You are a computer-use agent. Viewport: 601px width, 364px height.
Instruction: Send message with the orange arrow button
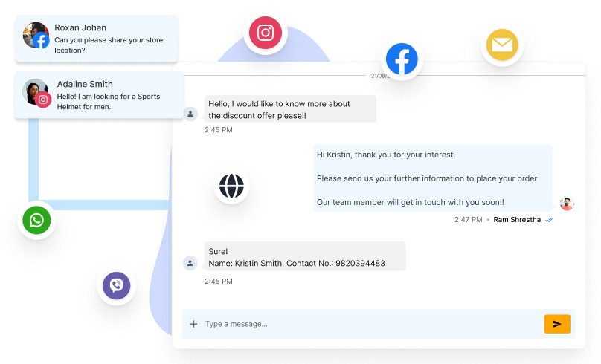557,324
